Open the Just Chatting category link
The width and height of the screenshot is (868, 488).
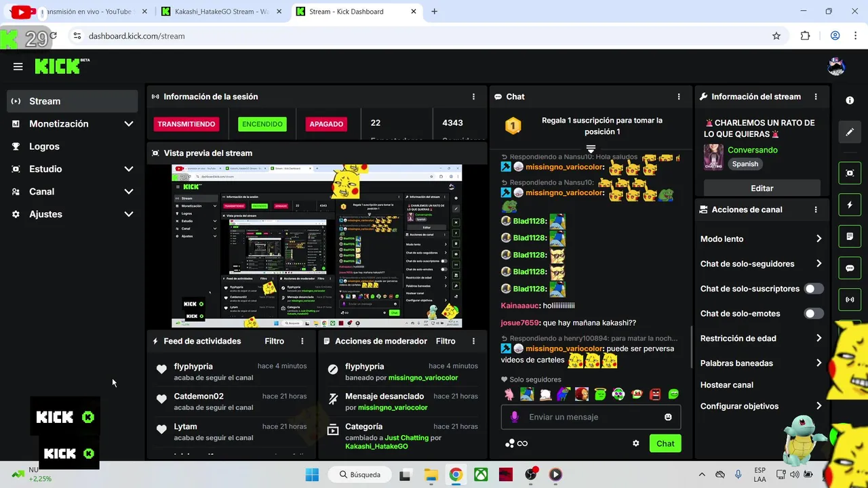click(406, 438)
